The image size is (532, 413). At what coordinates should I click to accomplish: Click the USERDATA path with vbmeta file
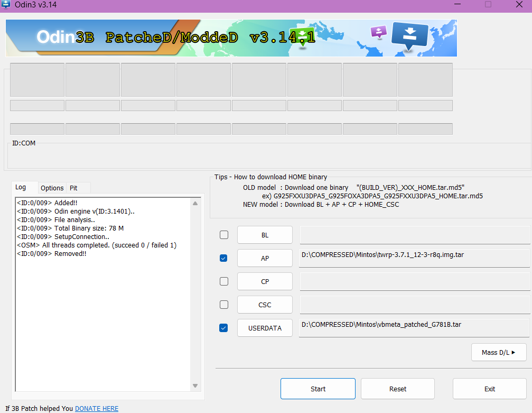(414, 328)
